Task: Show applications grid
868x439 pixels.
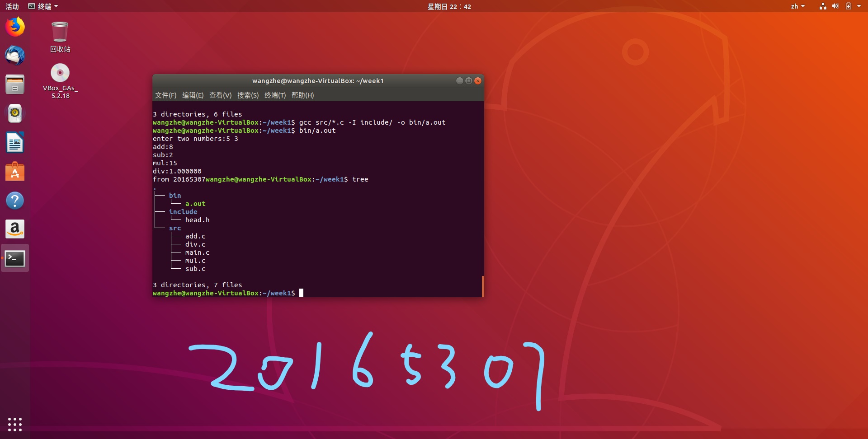Action: 15,424
